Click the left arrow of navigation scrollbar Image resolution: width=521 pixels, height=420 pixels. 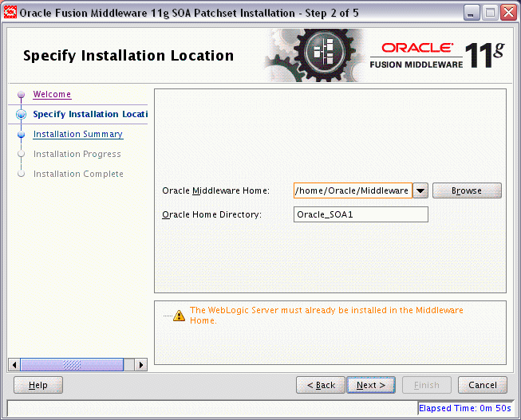point(14,365)
